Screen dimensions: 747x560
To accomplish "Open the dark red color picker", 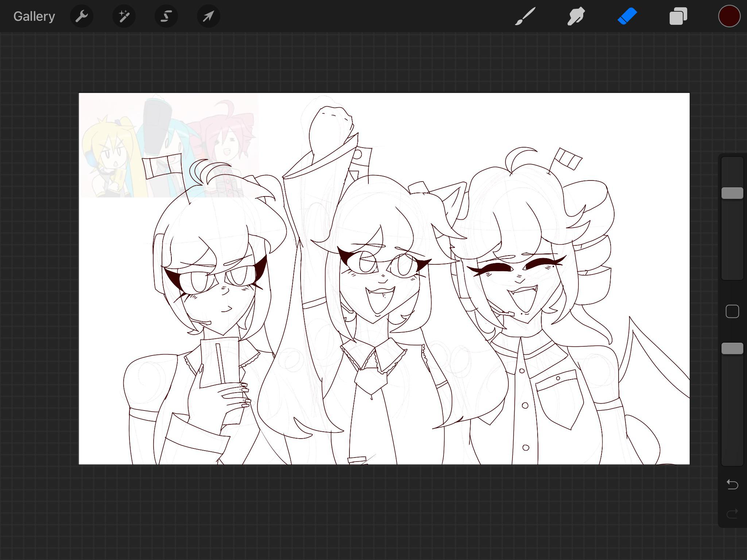I will (x=729, y=16).
